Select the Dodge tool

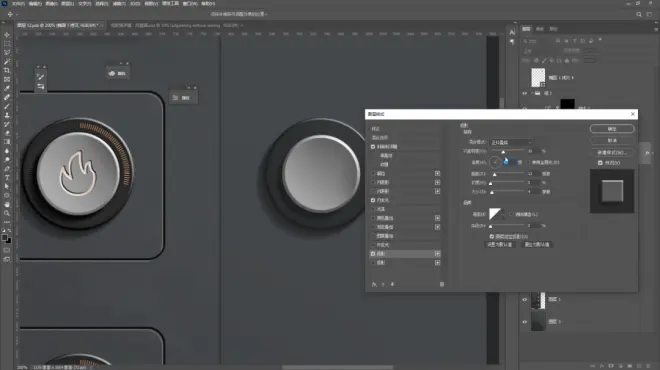click(x=7, y=160)
